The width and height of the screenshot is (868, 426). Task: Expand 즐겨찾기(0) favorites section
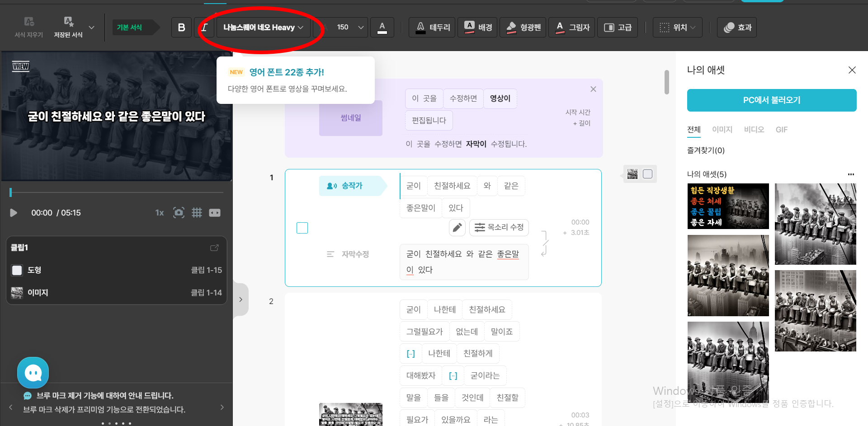pyautogui.click(x=706, y=150)
